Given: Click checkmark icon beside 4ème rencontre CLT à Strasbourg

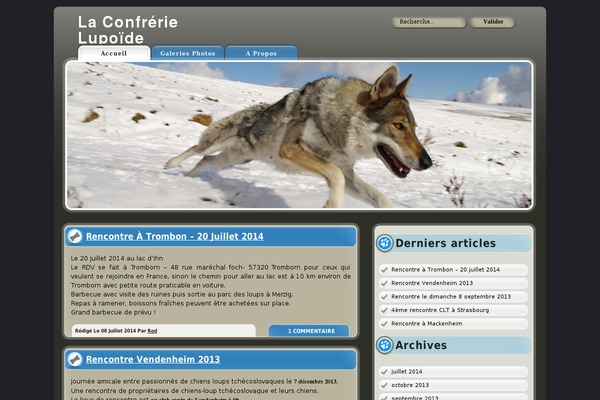Looking at the screenshot, I should click(x=384, y=310).
